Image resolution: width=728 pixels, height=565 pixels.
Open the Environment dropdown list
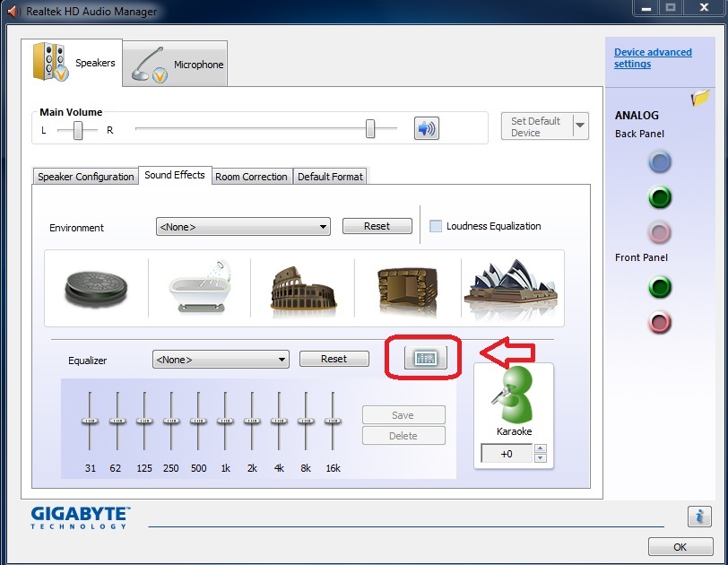pyautogui.click(x=243, y=227)
